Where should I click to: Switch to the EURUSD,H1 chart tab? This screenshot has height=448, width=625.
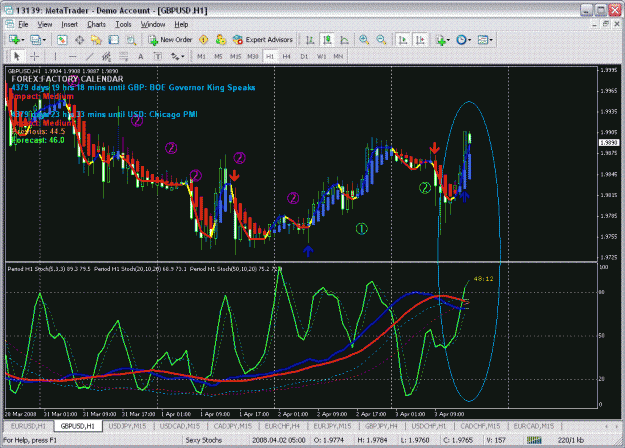(x=28, y=426)
